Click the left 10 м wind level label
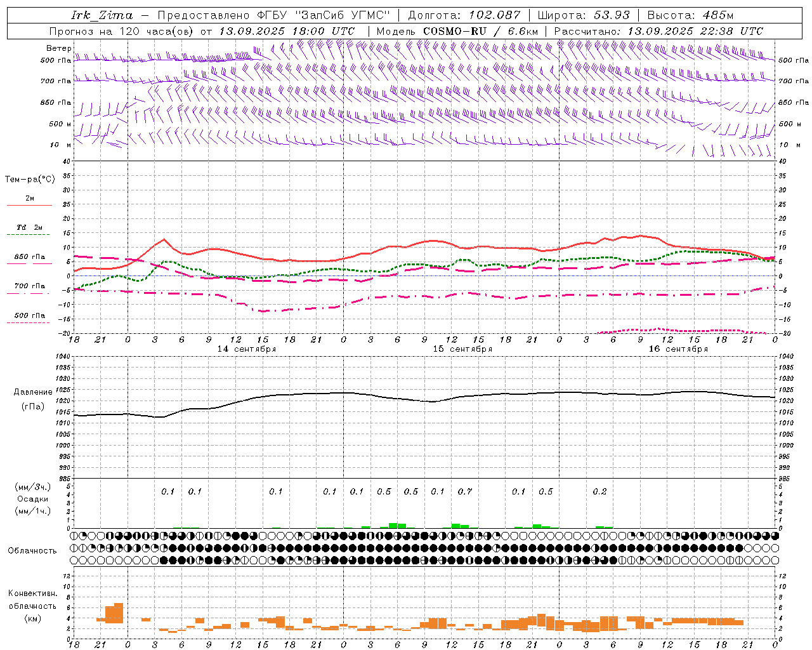This screenshot has height=650, width=812. pos(60,145)
